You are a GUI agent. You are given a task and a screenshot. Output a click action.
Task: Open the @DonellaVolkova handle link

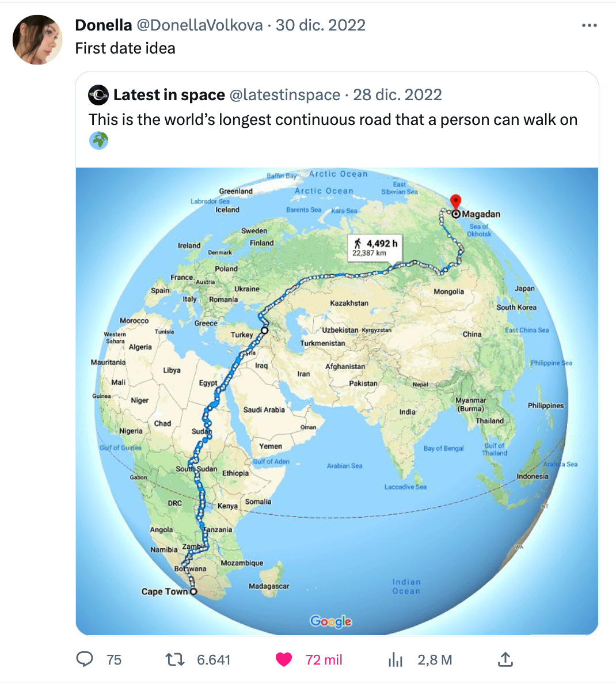pyautogui.click(x=200, y=25)
